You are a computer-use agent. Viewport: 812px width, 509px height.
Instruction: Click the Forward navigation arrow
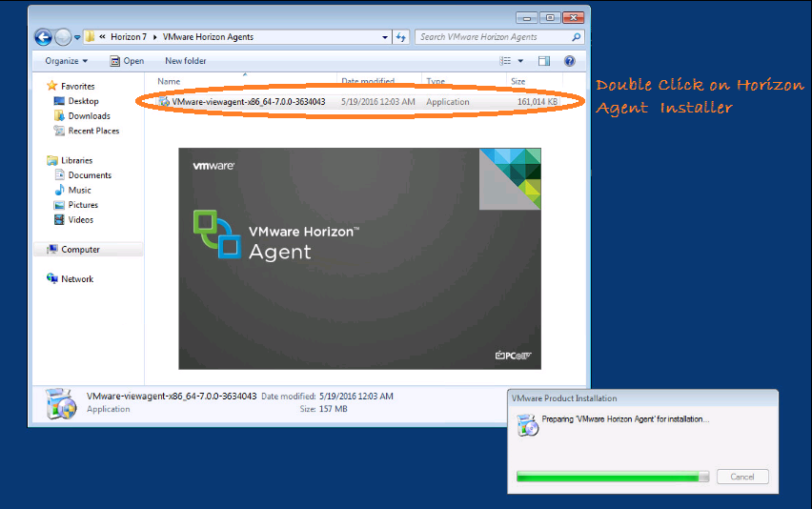[63, 37]
